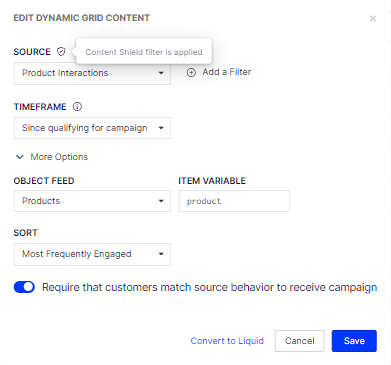Click the Timeframe info icon
This screenshot has height=365, width=391.
(x=77, y=107)
